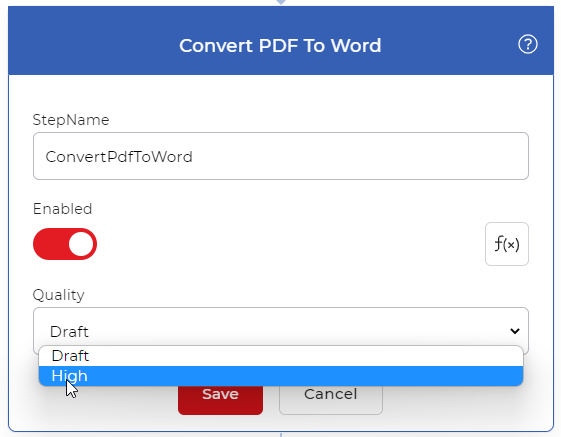Click the Draft value shown in Quality box
The width and height of the screenshot is (561, 437).
[69, 332]
